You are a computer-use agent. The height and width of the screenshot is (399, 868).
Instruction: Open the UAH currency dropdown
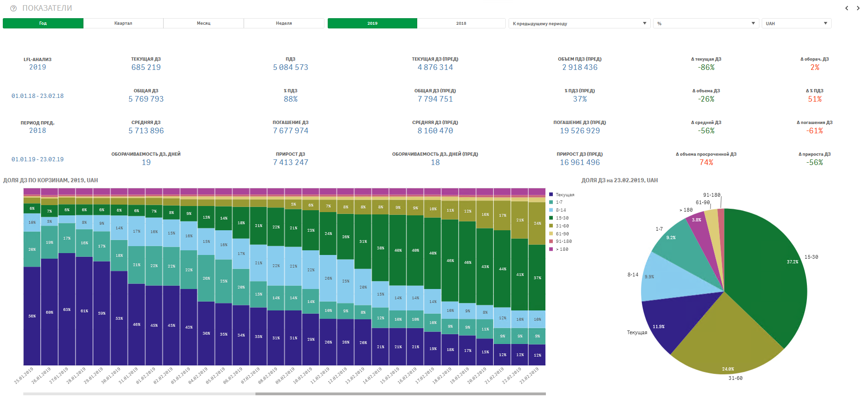(796, 23)
